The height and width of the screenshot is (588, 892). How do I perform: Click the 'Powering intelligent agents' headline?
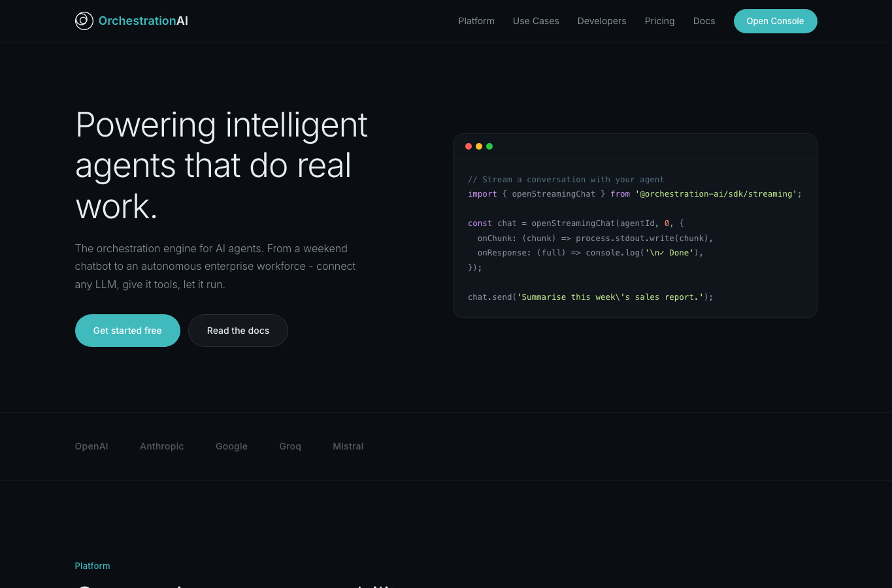[x=222, y=165]
